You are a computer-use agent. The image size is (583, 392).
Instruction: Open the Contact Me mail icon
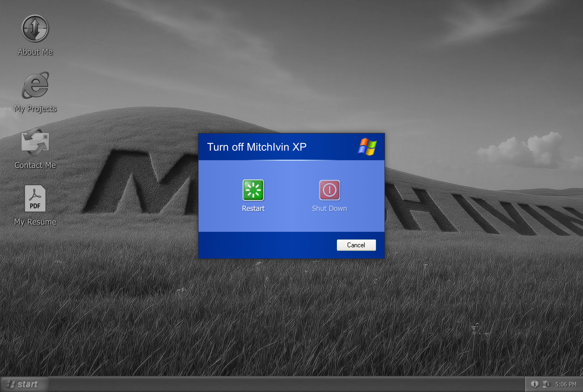[x=35, y=142]
